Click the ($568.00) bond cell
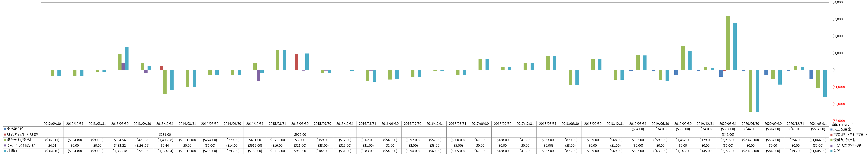 [615, 140]
